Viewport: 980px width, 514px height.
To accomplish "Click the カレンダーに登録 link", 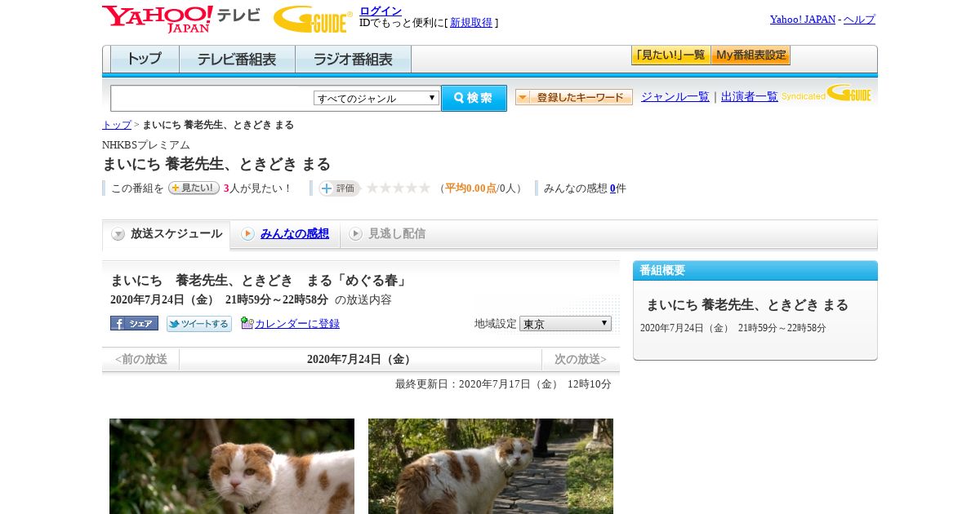I will tap(297, 323).
